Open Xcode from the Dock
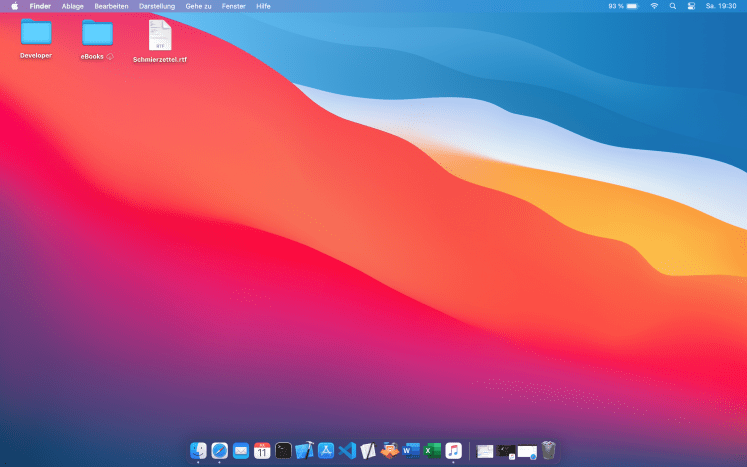 (x=305, y=451)
